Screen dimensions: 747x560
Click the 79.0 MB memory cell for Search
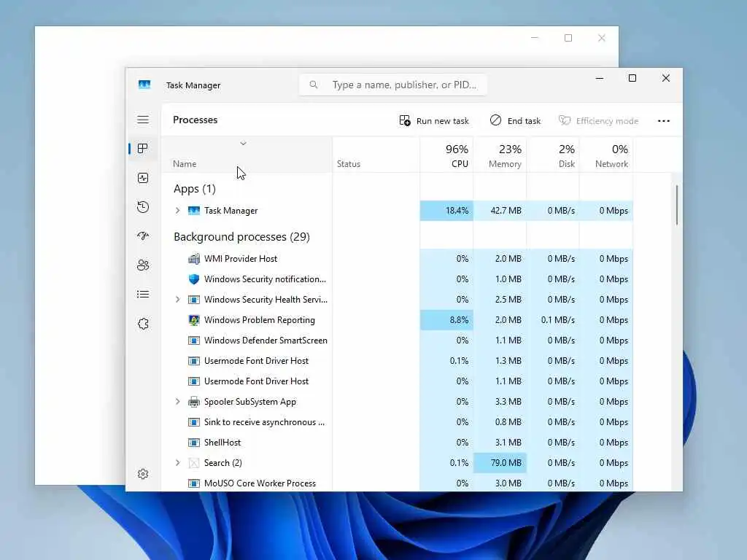coord(500,463)
